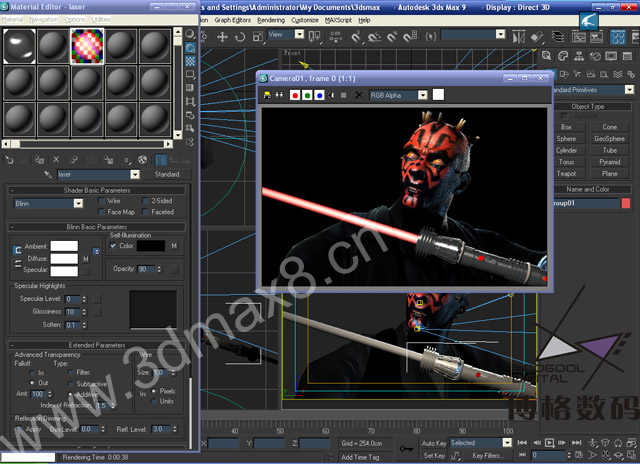This screenshot has width=640, height=464.
Task: Clear the rendered image with X icon
Action: tap(358, 95)
